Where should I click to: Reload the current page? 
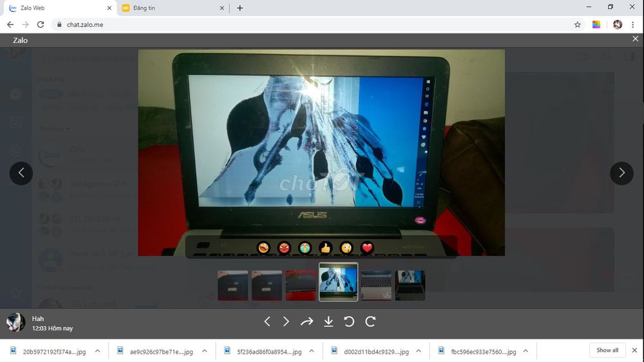pos(40,24)
